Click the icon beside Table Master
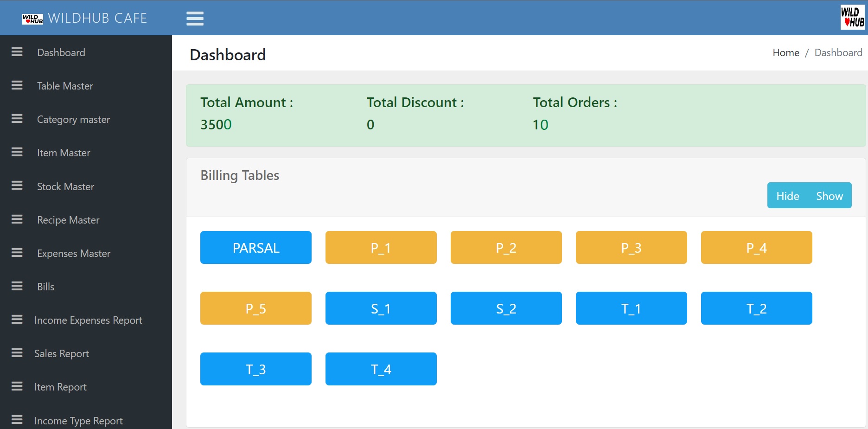Screen dimensions: 868x429 17,85
